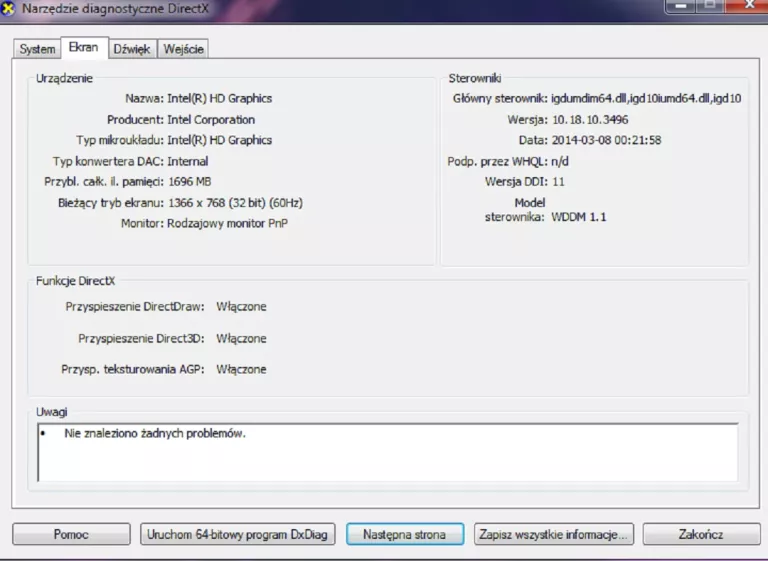Click the WHQL value n/d
This screenshot has width=768, height=561.
560,161
